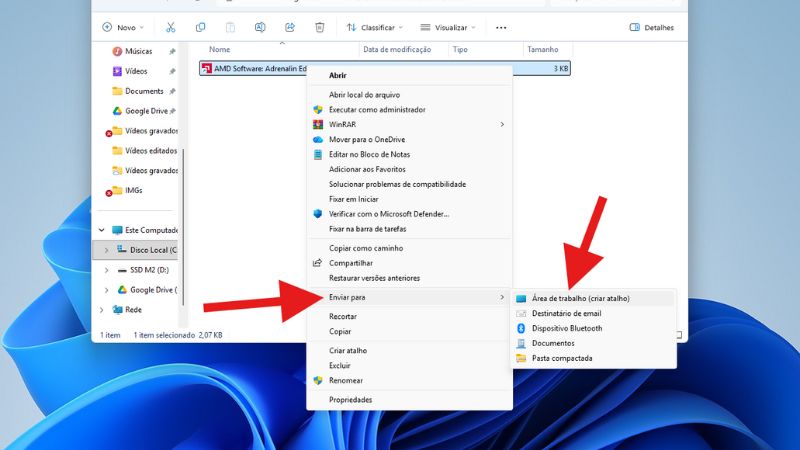Click the Copy icon in toolbar

[201, 27]
